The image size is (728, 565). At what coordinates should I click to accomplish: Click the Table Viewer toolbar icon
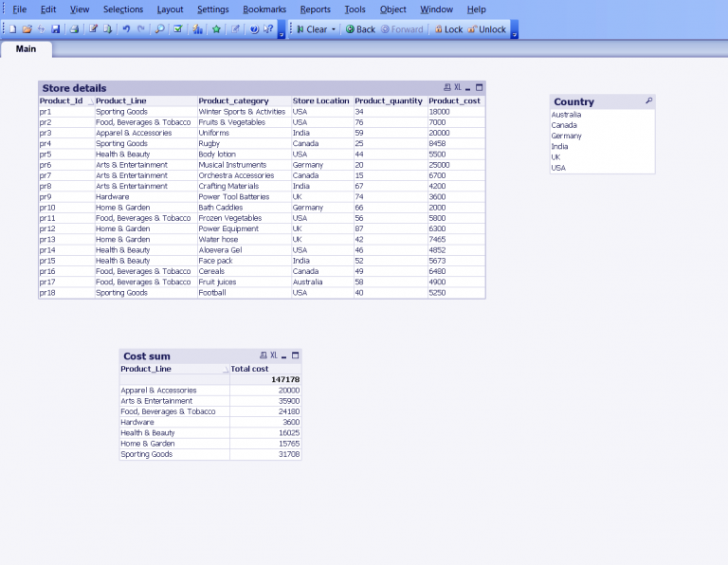pyautogui.click(x=108, y=29)
